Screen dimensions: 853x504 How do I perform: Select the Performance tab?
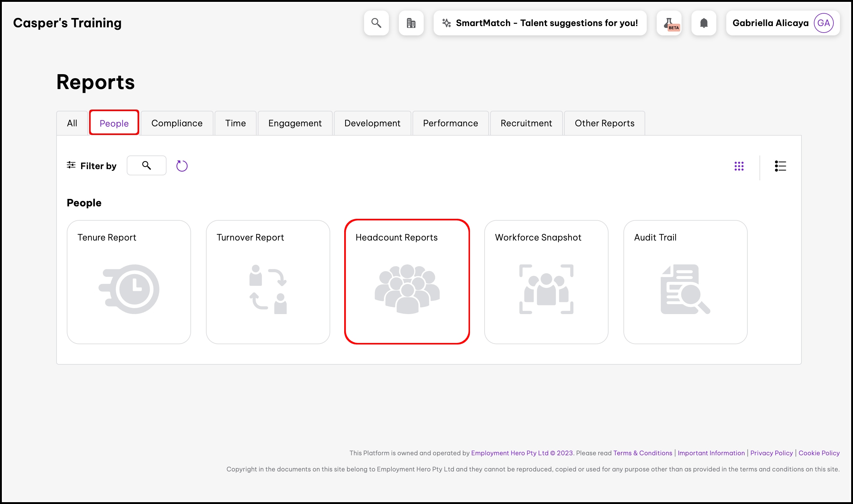(x=450, y=123)
